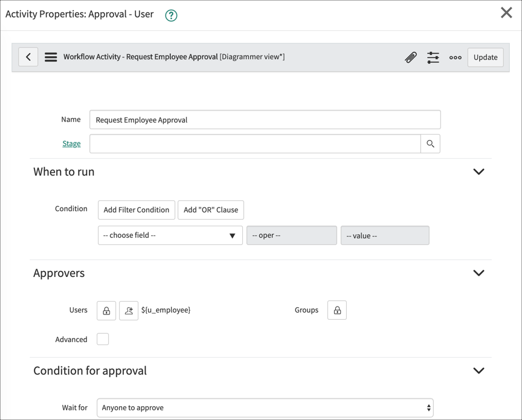Collapse the Approvers section
The height and width of the screenshot is (420, 522).
click(x=478, y=273)
